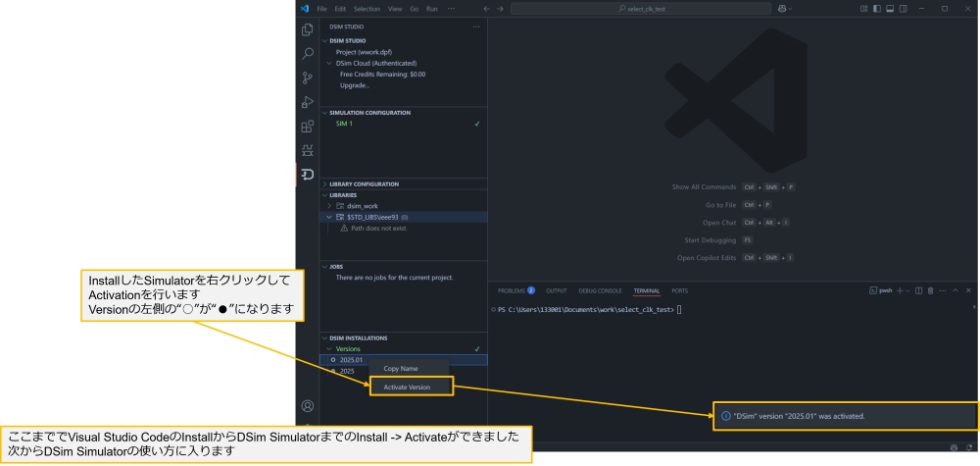Go back with the left arrow

tap(487, 9)
